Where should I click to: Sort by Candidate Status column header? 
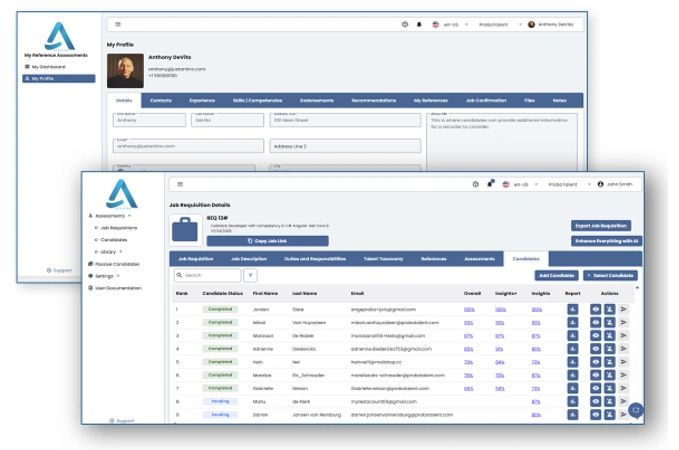click(223, 293)
